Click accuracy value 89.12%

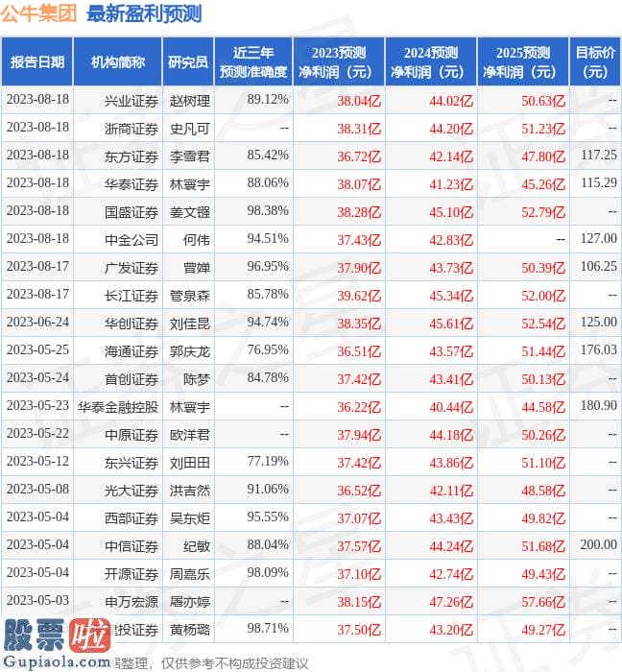(268, 100)
